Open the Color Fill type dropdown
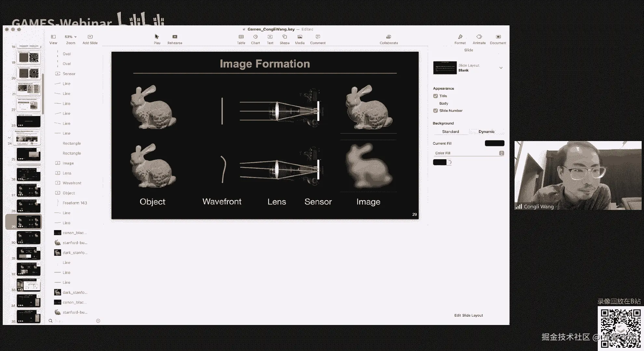Image resolution: width=644 pixels, height=351 pixels. click(468, 153)
